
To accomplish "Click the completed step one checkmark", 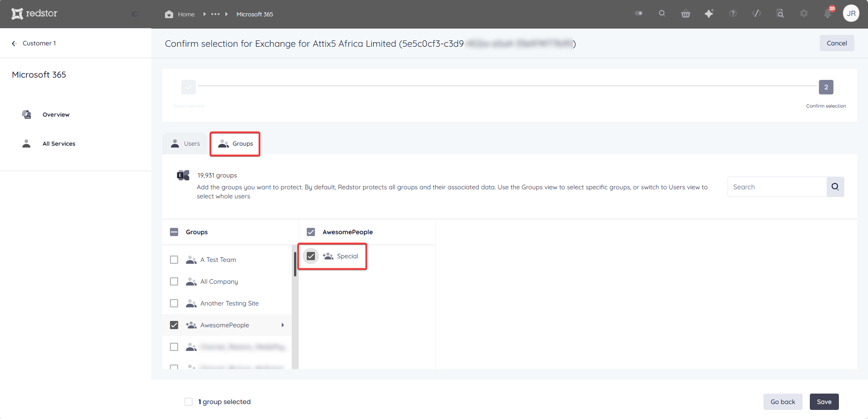I will coord(189,87).
